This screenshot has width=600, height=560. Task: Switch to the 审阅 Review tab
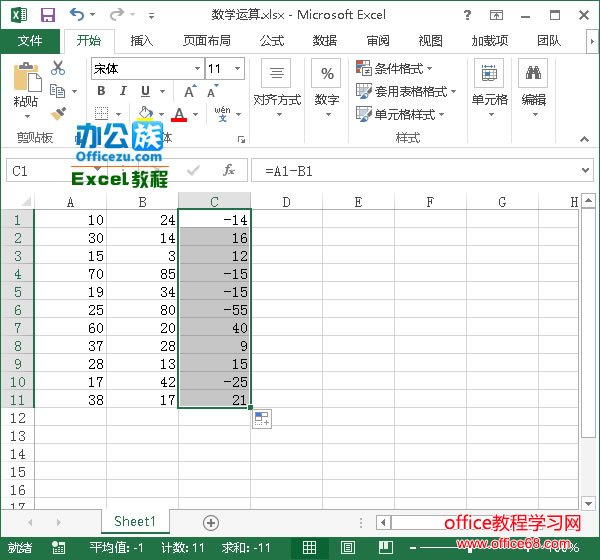[378, 41]
